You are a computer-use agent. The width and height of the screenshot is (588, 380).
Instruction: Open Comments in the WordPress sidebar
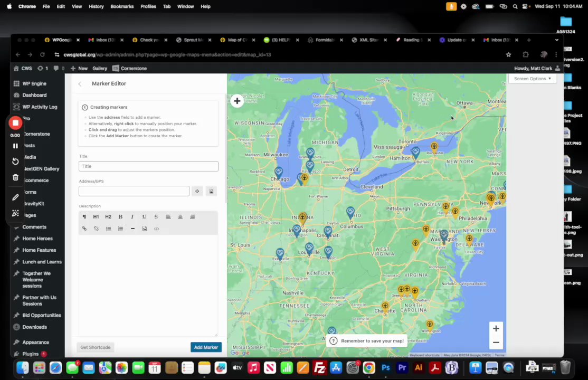click(x=34, y=227)
